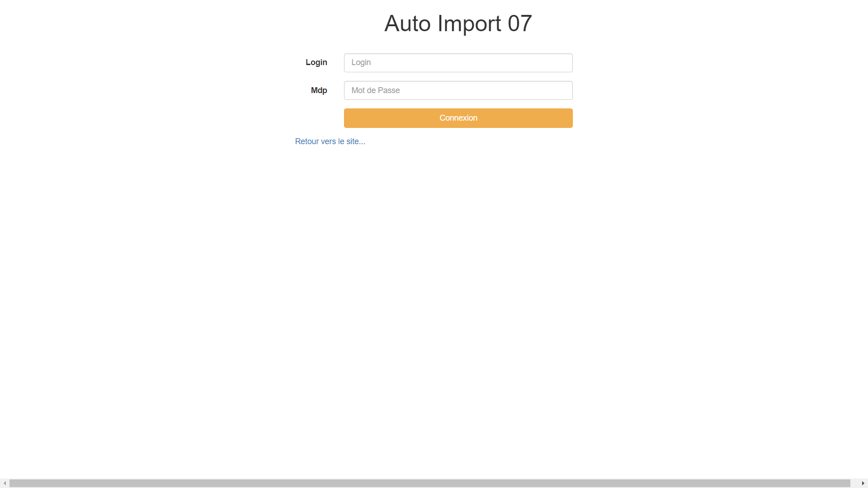The image size is (868, 488).
Task: Click the 'Auto Import 07' heading
Action: [458, 23]
